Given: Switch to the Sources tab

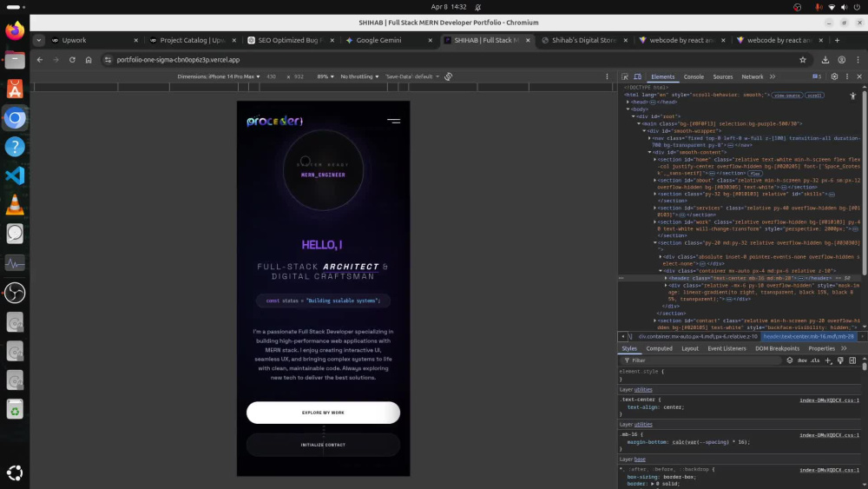Looking at the screenshot, I should click(x=722, y=77).
